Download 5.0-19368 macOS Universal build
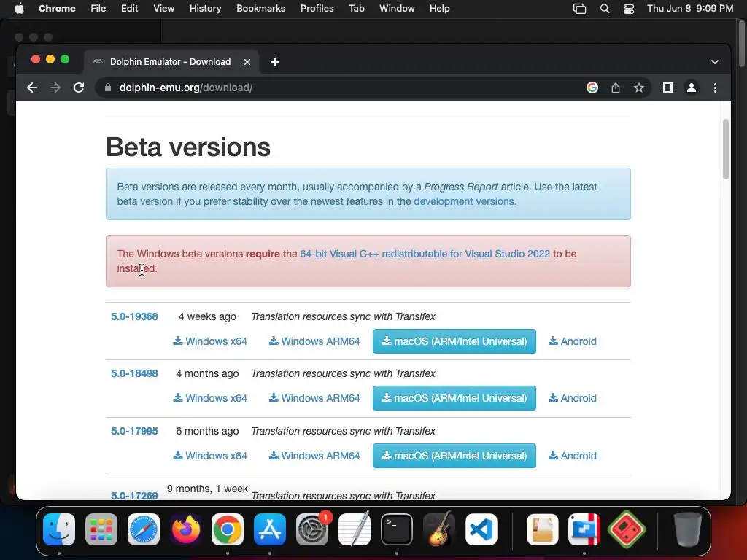Image resolution: width=747 pixels, height=560 pixels. click(454, 341)
